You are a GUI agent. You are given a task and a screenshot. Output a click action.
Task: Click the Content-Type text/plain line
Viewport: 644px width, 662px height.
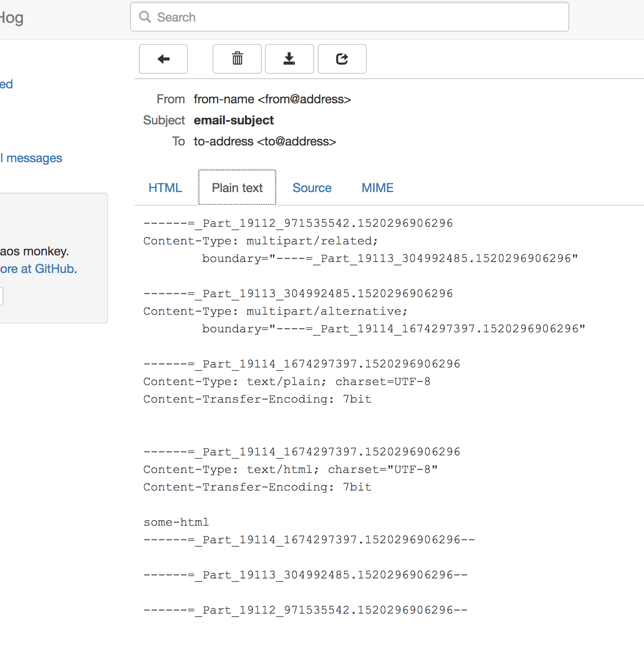click(x=286, y=382)
